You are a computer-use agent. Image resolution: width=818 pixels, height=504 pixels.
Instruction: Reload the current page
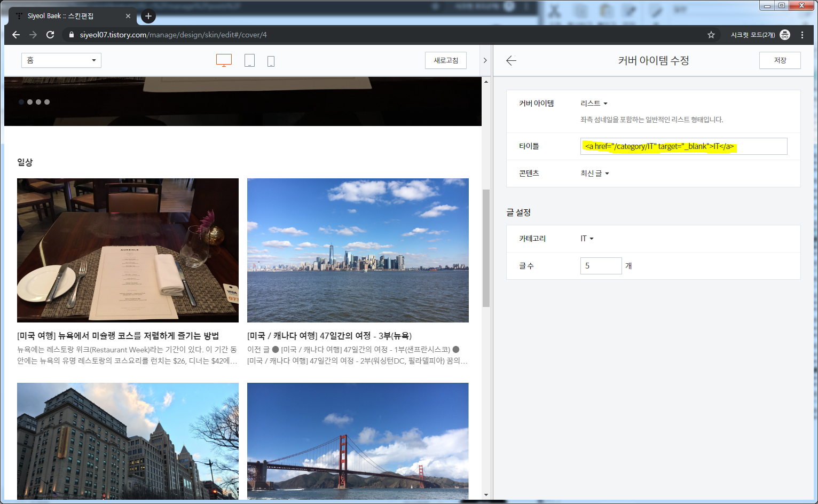click(x=50, y=35)
